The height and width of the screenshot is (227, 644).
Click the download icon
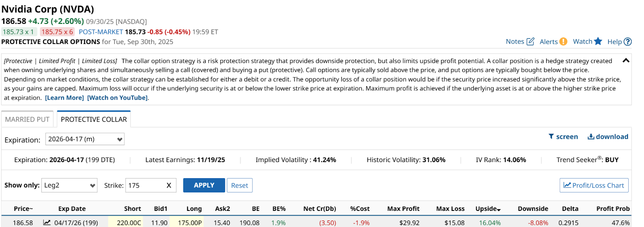click(x=591, y=137)
